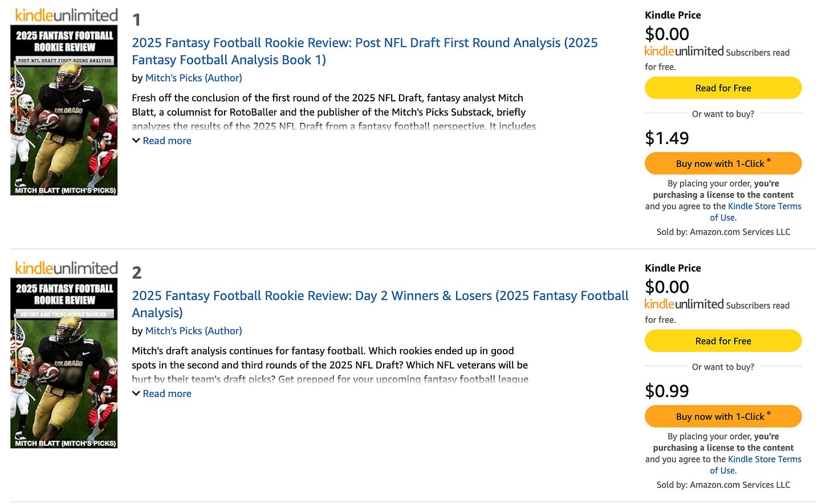The height and width of the screenshot is (504, 830).
Task: Click the chevron beside first Read more
Action: [136, 141]
